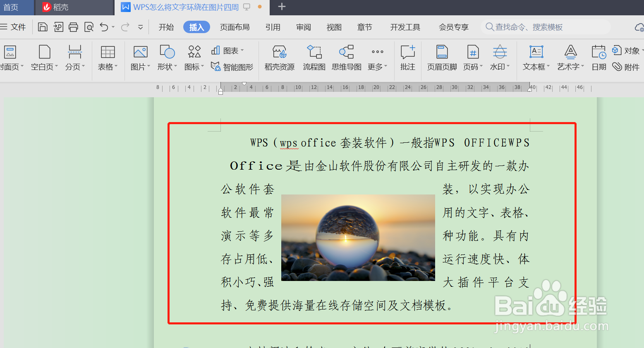Expand the 分页 dropdown arrow
The height and width of the screenshot is (348, 644).
point(83,66)
